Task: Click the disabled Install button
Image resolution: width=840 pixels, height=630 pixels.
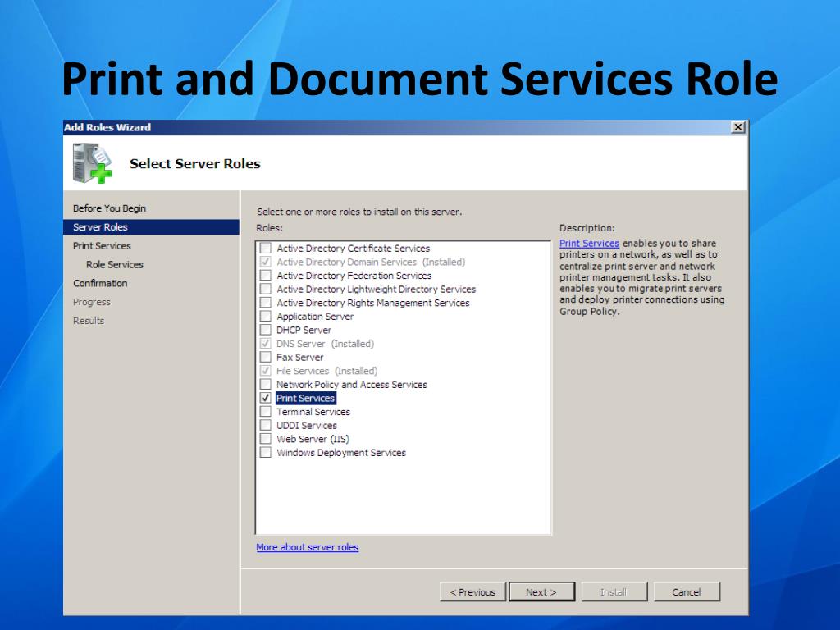Action: coord(614,592)
